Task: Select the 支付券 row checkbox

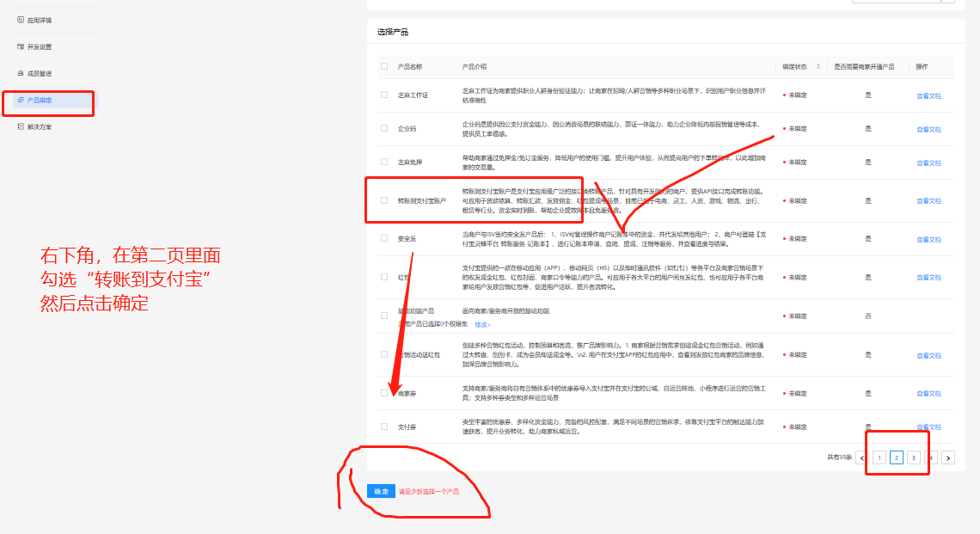Action: [384, 427]
